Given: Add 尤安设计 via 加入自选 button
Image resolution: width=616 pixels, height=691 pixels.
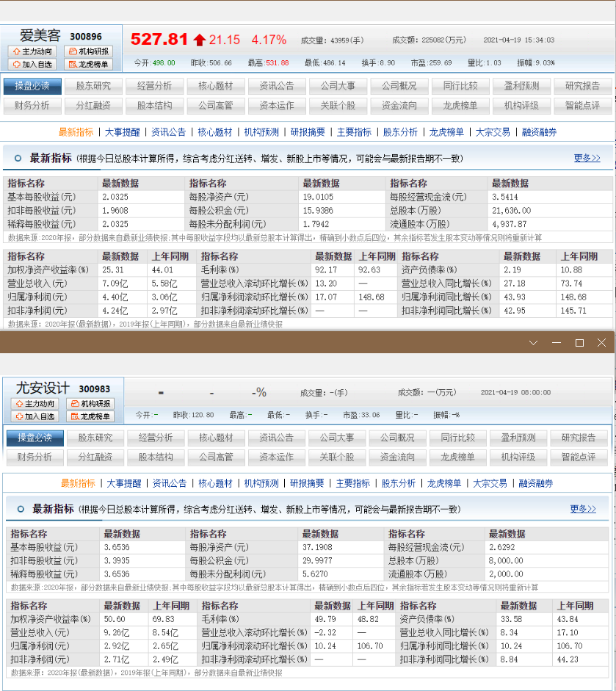Looking at the screenshot, I should pyautogui.click(x=35, y=416).
